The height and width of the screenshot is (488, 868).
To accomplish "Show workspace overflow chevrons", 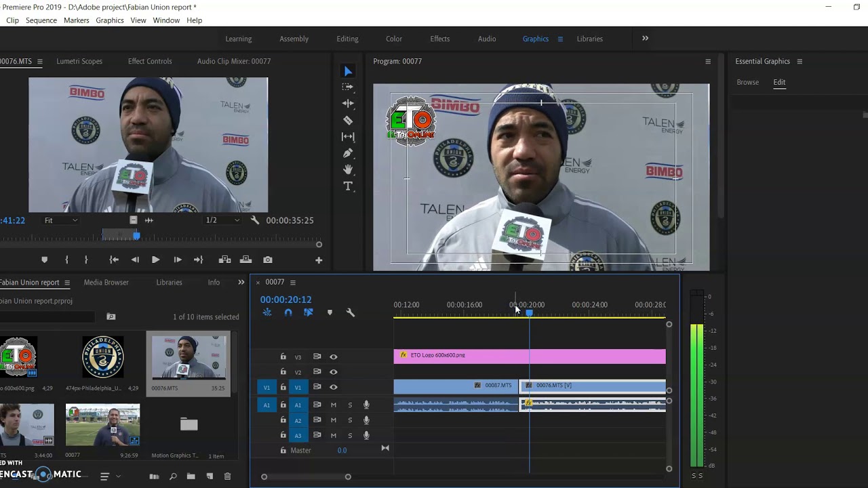I will click(x=645, y=38).
